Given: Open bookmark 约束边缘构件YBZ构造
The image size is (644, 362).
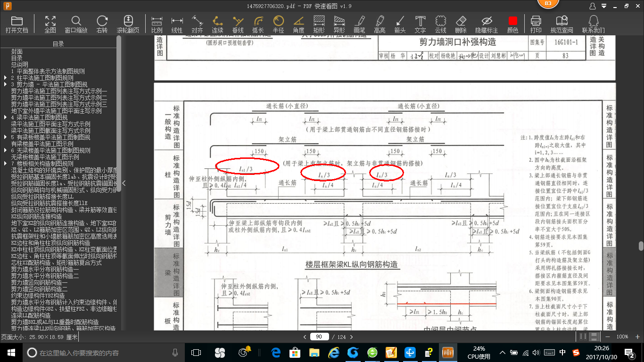Looking at the screenshot, I should [38, 296].
